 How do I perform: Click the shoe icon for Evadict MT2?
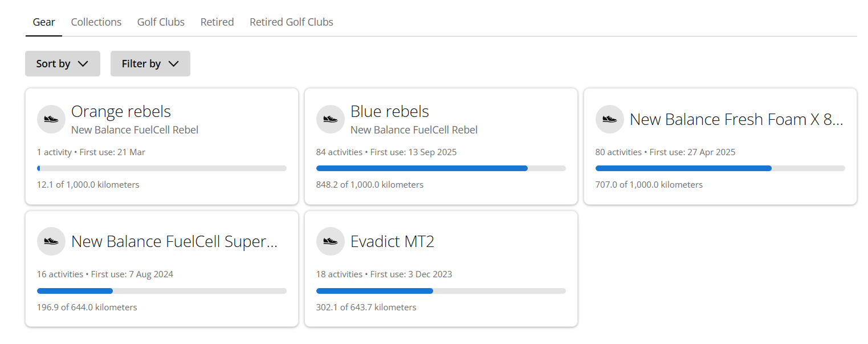pos(331,241)
